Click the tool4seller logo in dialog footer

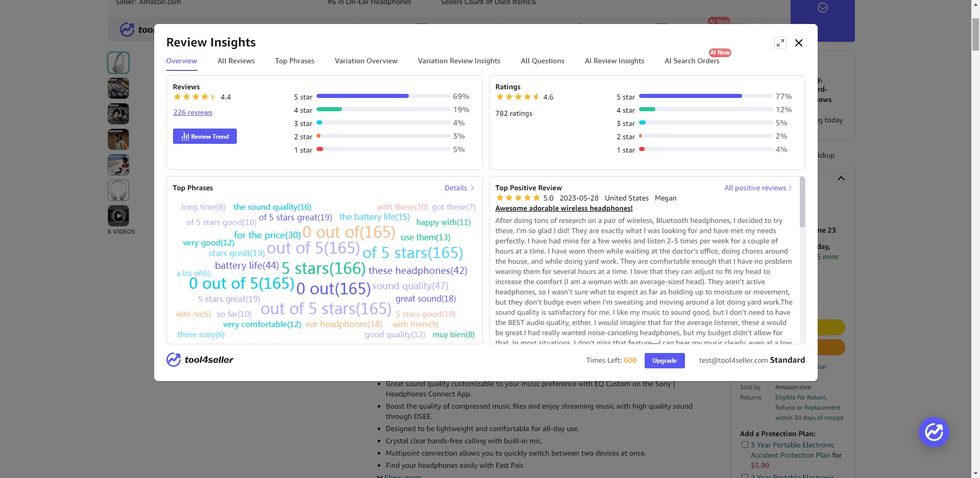[200, 360]
